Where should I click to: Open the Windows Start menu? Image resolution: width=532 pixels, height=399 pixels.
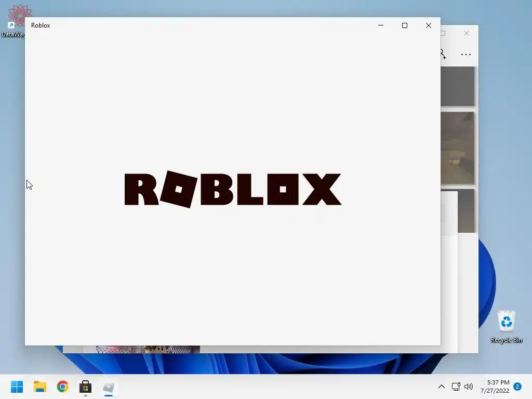click(17, 387)
